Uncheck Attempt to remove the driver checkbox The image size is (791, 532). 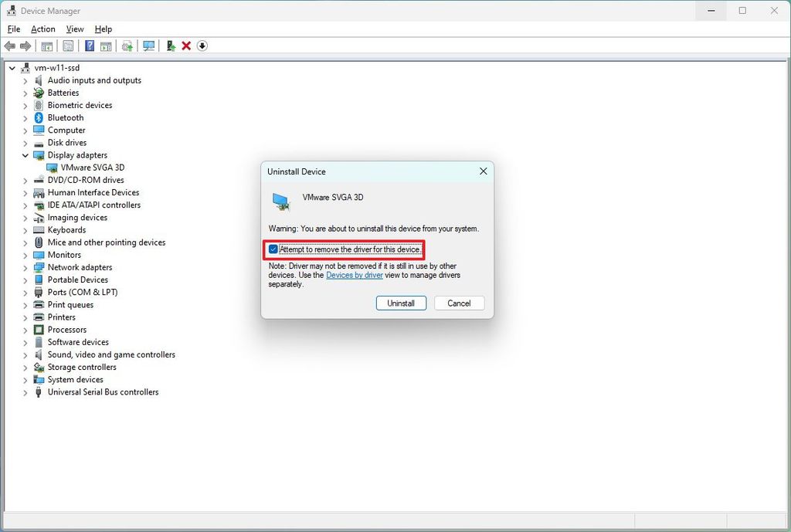(x=273, y=249)
